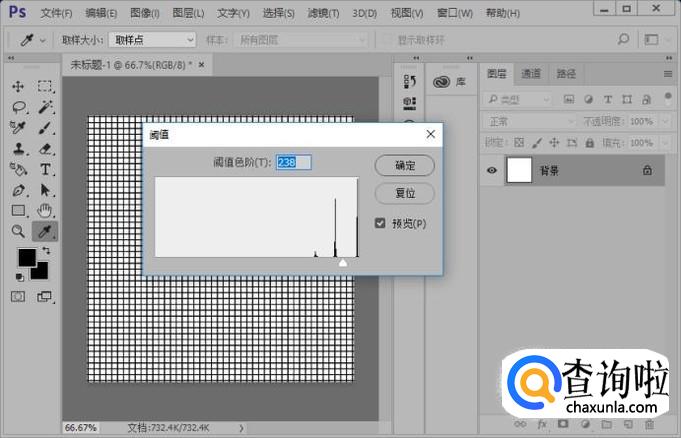Select the Magic Wand tool
The height and width of the screenshot is (438, 681).
(46, 107)
